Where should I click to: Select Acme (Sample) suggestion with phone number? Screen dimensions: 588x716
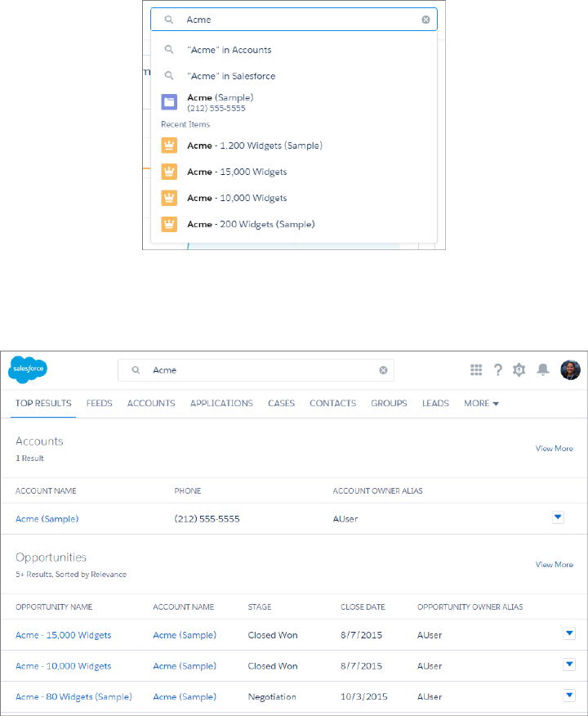click(x=294, y=102)
